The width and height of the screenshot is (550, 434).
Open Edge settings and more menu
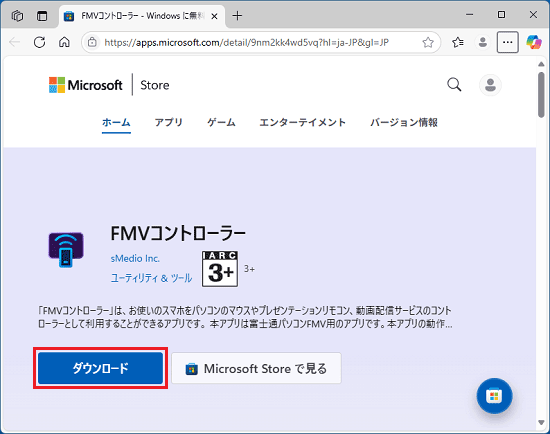point(508,42)
